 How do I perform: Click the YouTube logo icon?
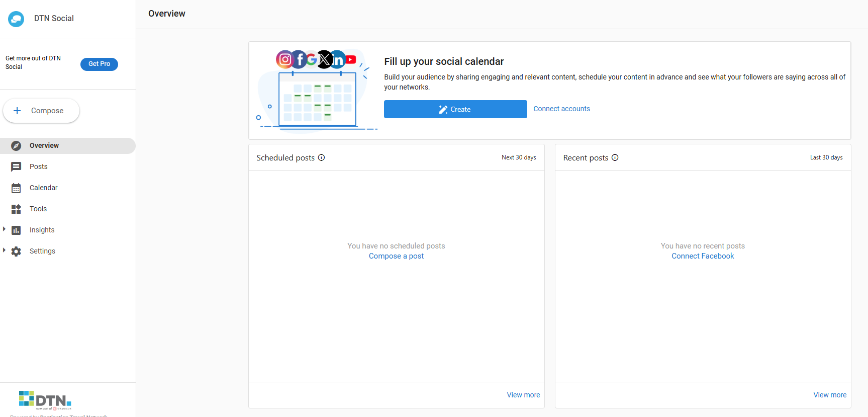tap(351, 59)
